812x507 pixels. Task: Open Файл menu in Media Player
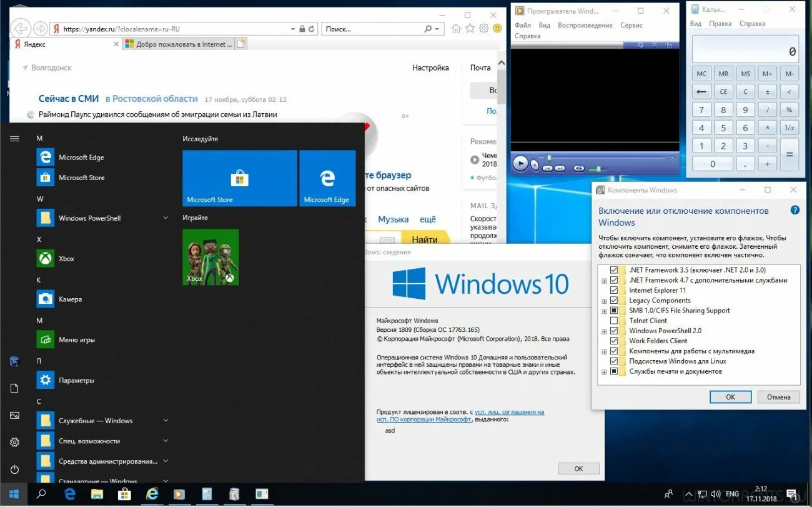point(523,26)
